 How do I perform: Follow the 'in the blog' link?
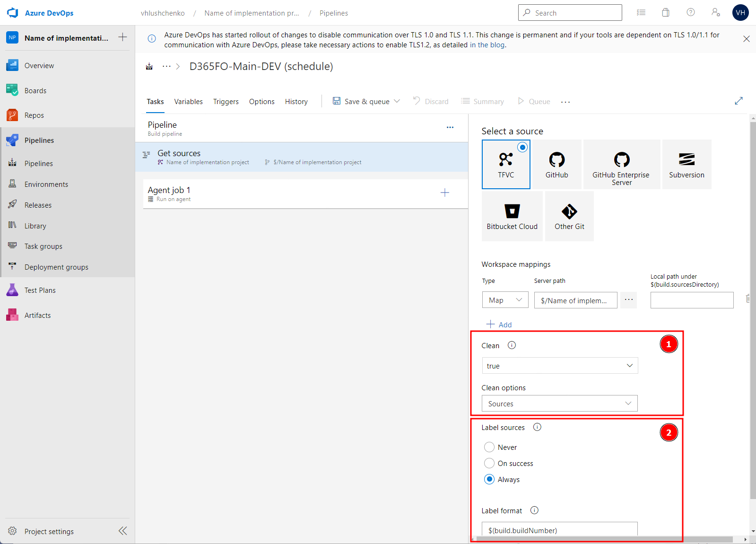[x=487, y=45]
